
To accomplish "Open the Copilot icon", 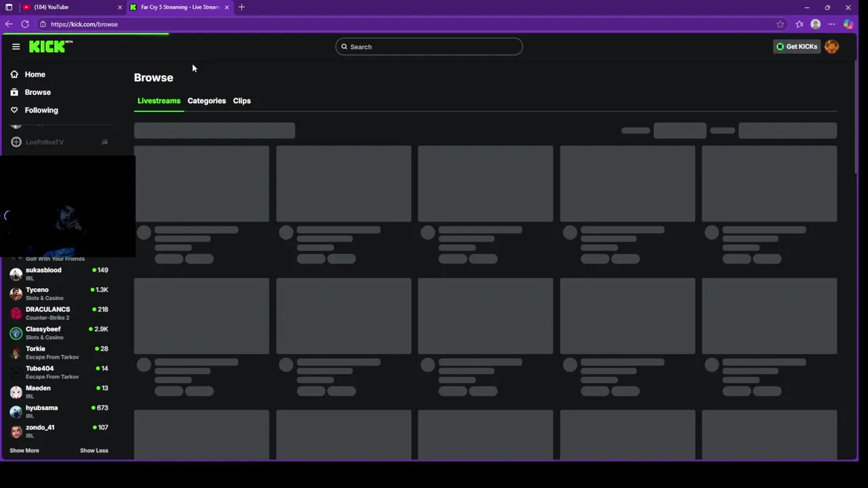I will 848,24.
